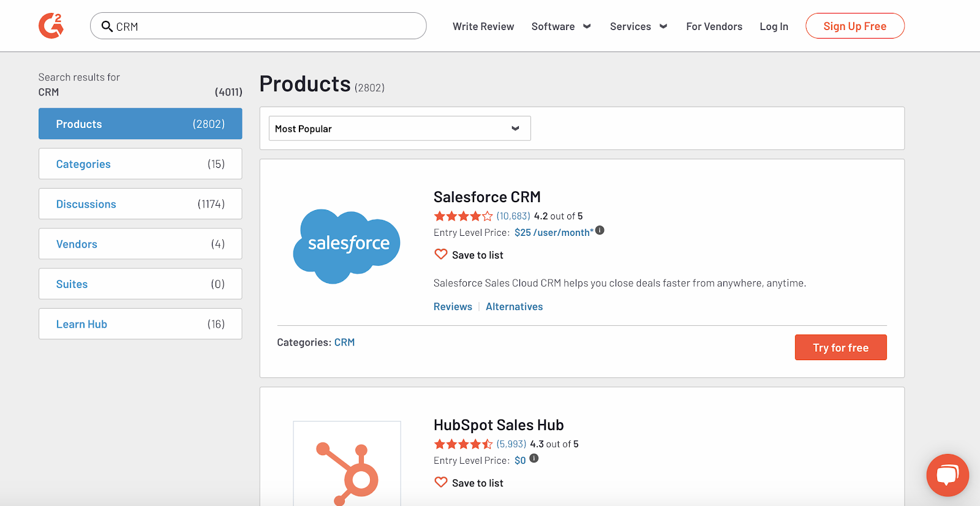Expand the Services menu
Image resolution: width=980 pixels, height=506 pixels.
pyautogui.click(x=638, y=26)
